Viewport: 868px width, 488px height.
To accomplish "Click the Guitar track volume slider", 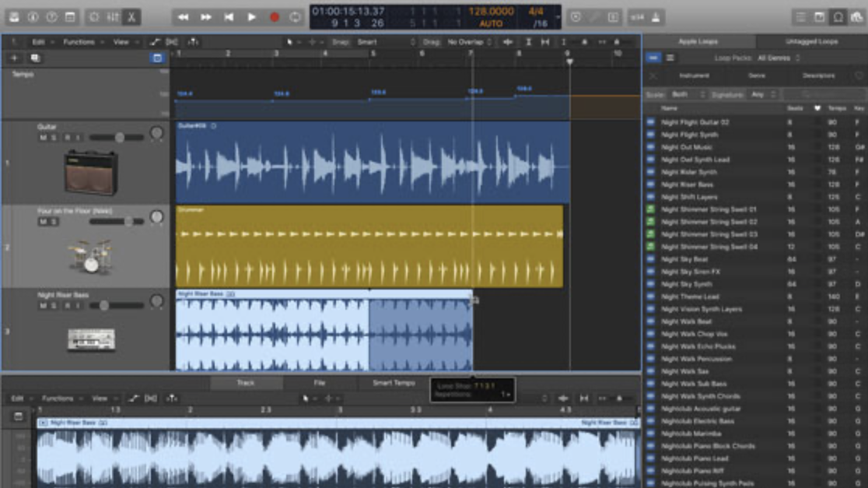I will tap(117, 137).
